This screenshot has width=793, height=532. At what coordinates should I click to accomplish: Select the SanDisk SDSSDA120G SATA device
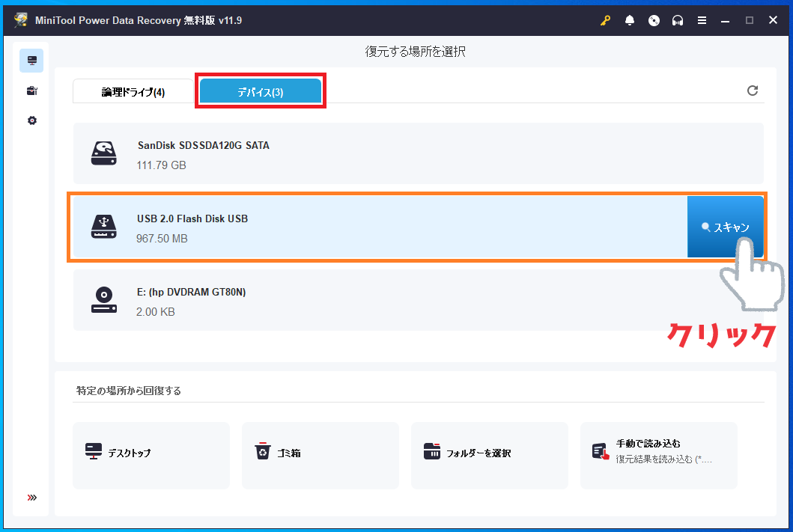pyautogui.click(x=419, y=153)
